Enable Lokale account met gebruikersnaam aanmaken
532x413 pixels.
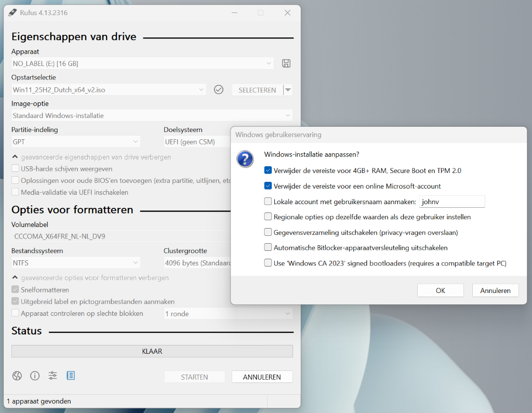(x=268, y=202)
